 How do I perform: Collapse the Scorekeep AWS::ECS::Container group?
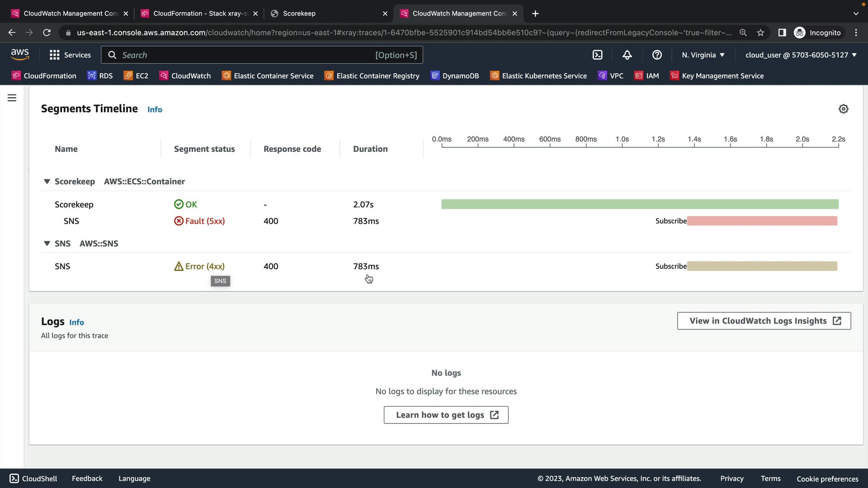(47, 182)
